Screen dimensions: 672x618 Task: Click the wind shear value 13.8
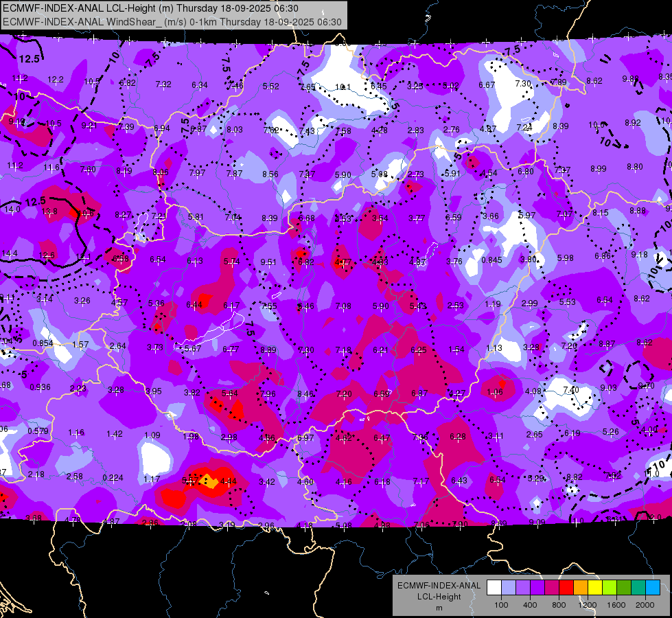pos(49,211)
